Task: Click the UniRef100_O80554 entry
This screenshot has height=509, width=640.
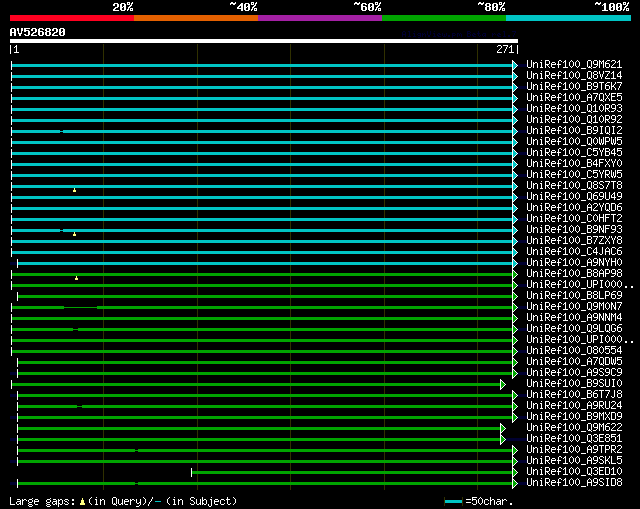Action: pyautogui.click(x=574, y=351)
